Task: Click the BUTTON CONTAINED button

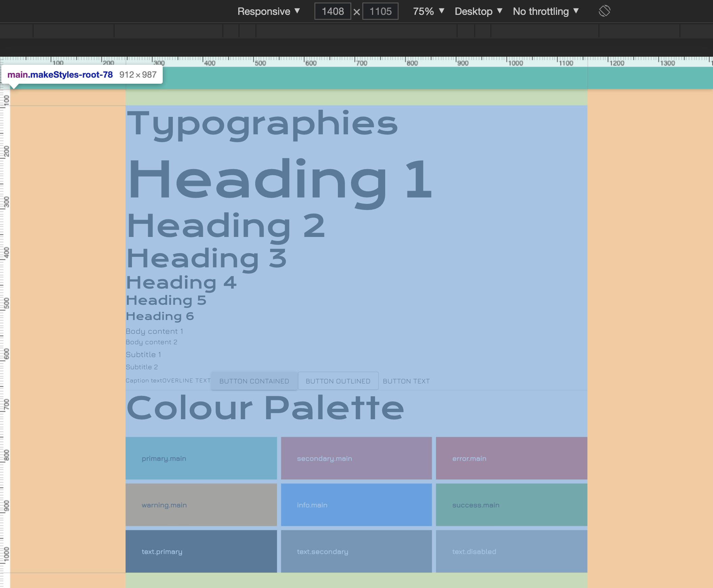Action: (x=254, y=381)
